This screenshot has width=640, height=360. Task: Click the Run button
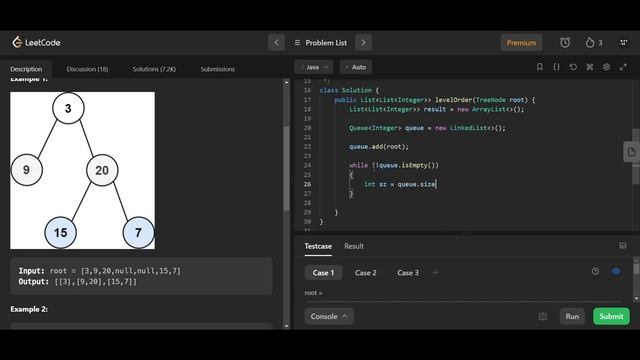(x=572, y=316)
